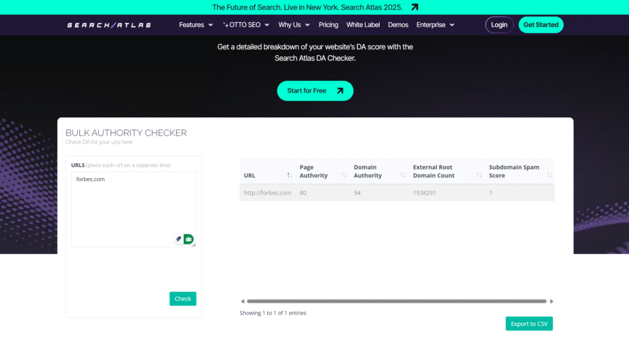Click the horizontal scrollbar under the table
This screenshot has height=364, width=629.
397,301
